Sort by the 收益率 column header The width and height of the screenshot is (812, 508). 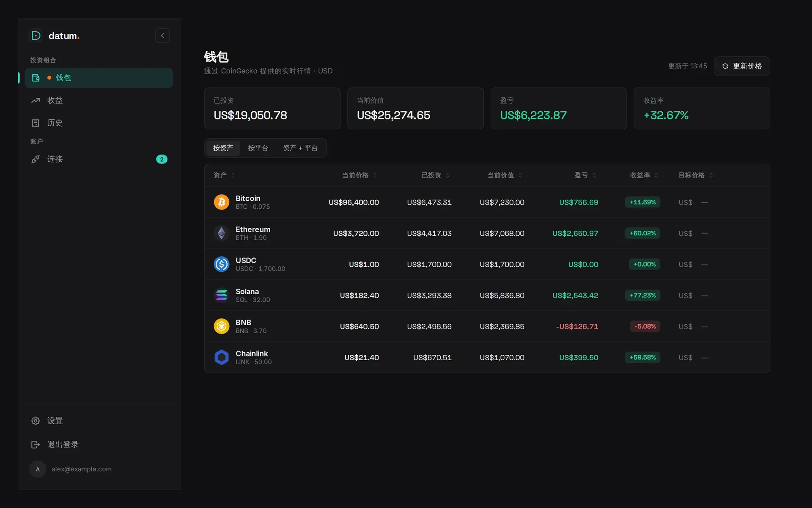(x=644, y=175)
